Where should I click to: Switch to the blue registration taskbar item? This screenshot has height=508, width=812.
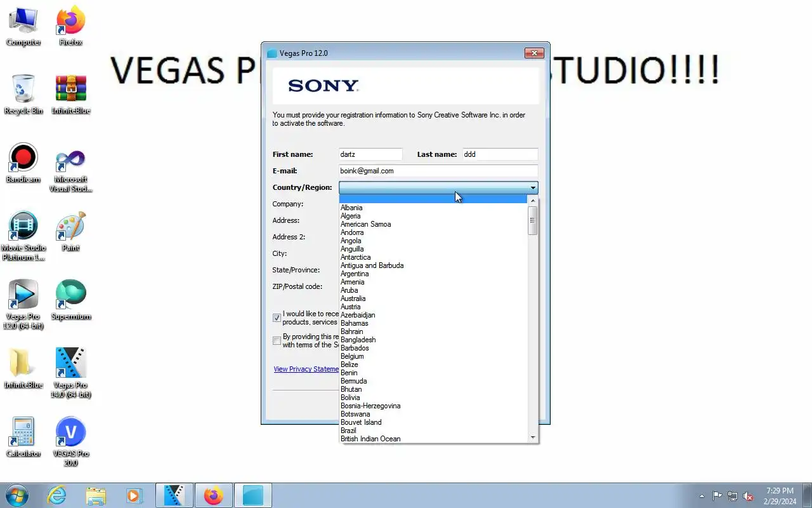[x=253, y=495]
